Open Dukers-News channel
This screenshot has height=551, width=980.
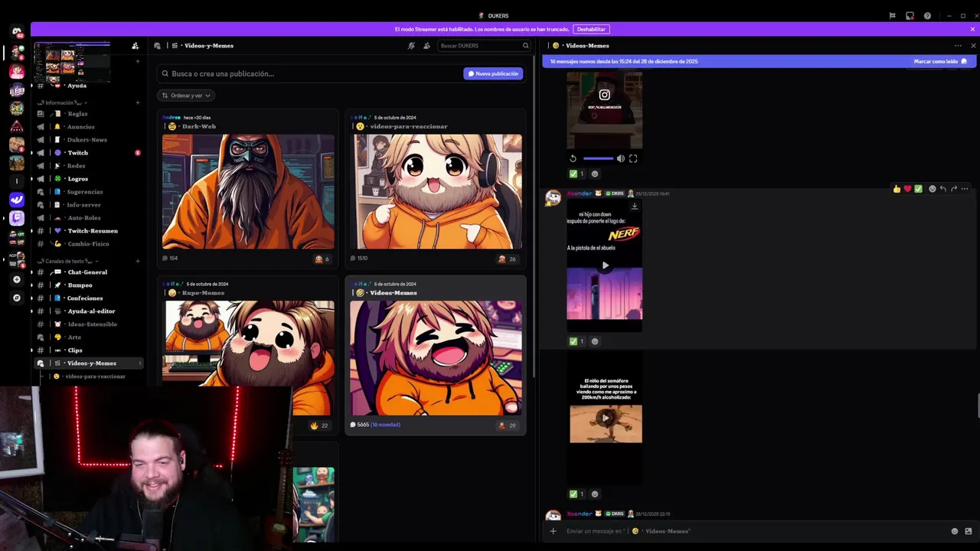[89, 140]
